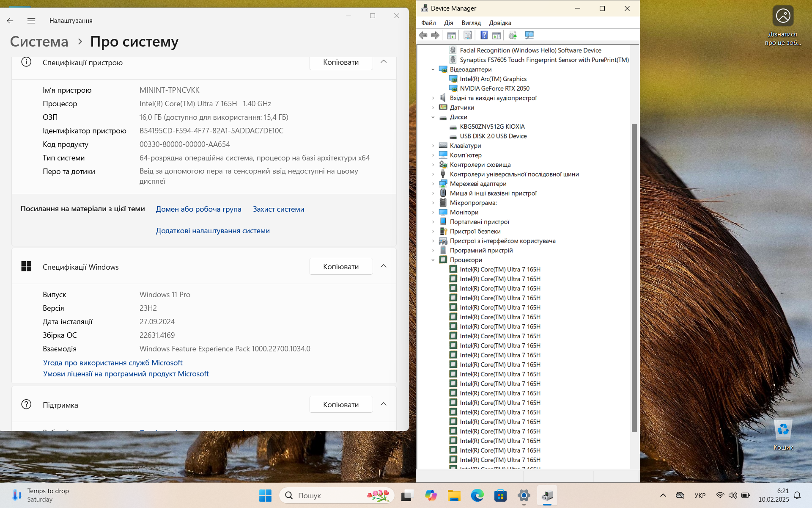Collapse the Відеоадаптери tree node
The image size is (812, 508).
[x=433, y=69]
